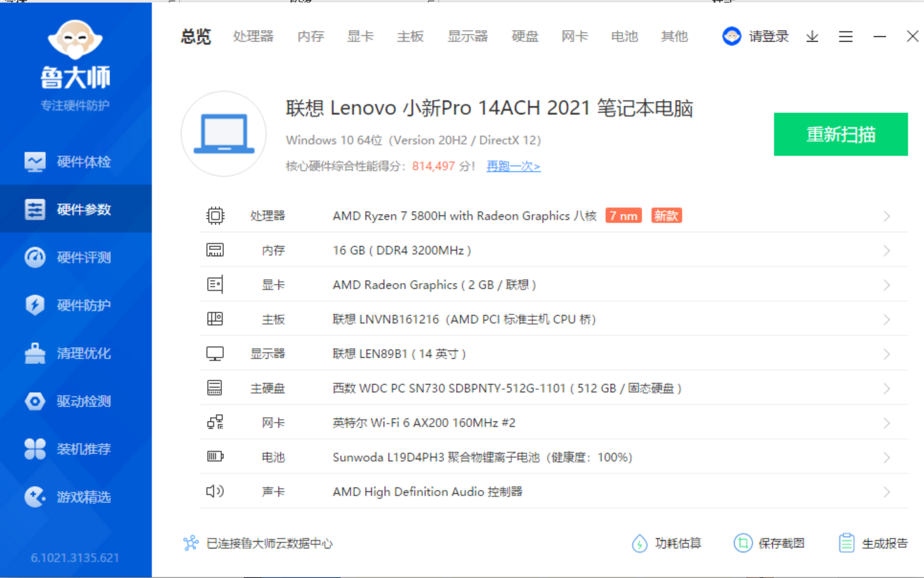Click the 鲁大师 mascot logo
The width and height of the screenshot is (924, 578).
click(75, 40)
